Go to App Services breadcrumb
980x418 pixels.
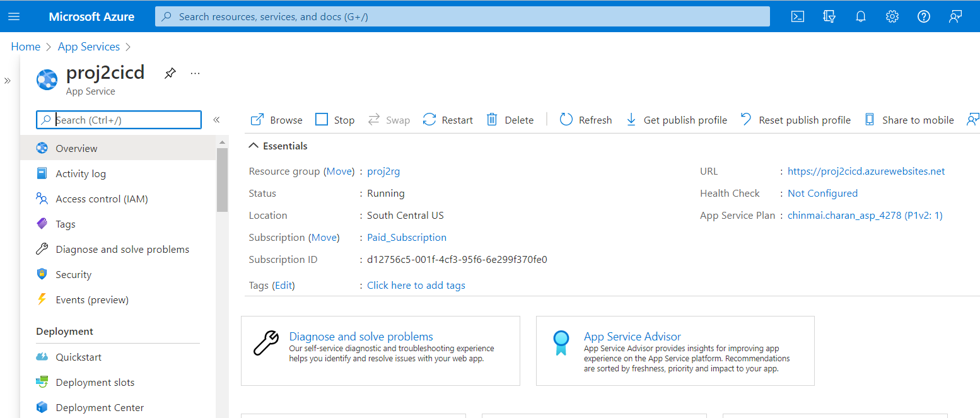pyautogui.click(x=89, y=47)
